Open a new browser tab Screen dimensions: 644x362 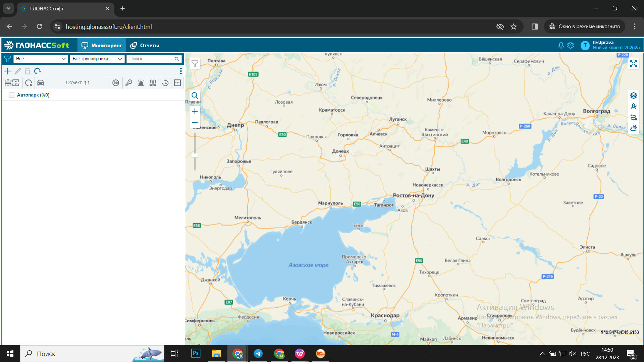(x=123, y=8)
